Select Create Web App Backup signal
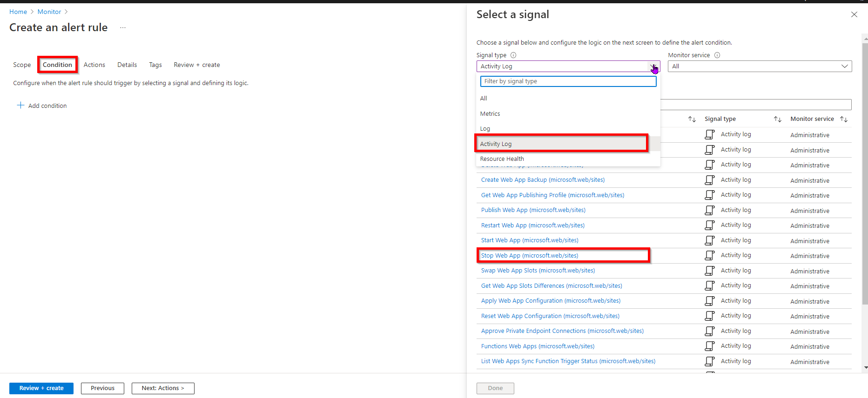868x398 pixels. pos(543,180)
